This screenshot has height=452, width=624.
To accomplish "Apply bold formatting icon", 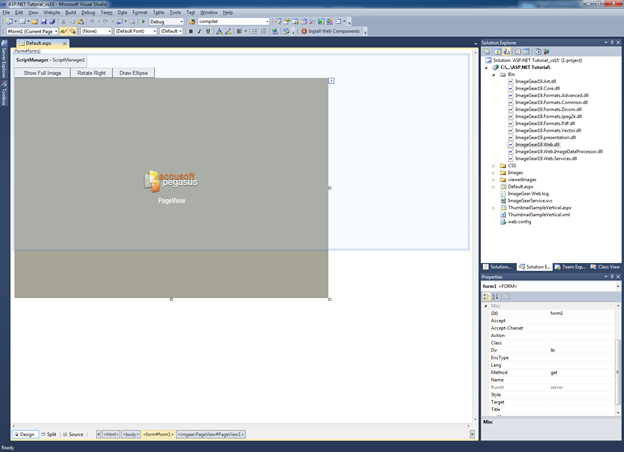I will click(x=191, y=31).
